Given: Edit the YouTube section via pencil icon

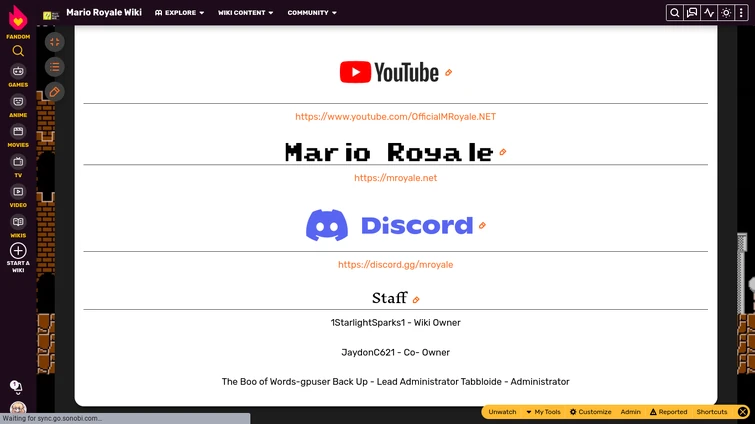Looking at the screenshot, I should pos(448,73).
